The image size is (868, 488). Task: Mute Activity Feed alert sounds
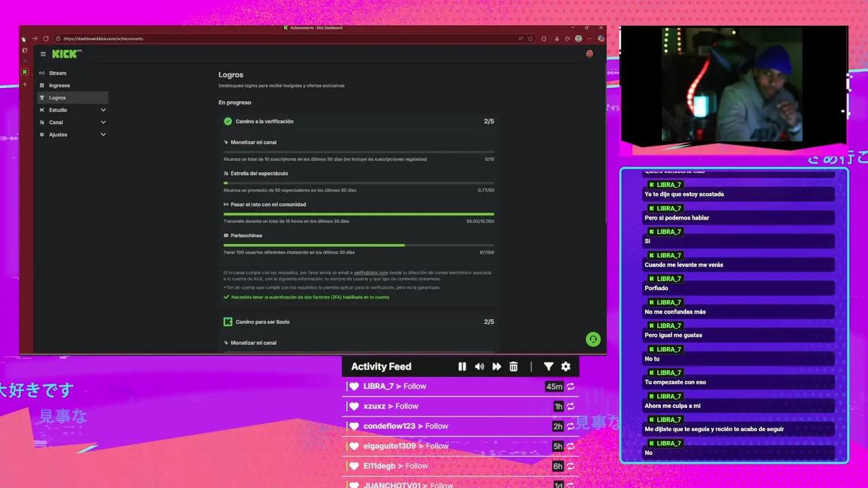point(479,367)
